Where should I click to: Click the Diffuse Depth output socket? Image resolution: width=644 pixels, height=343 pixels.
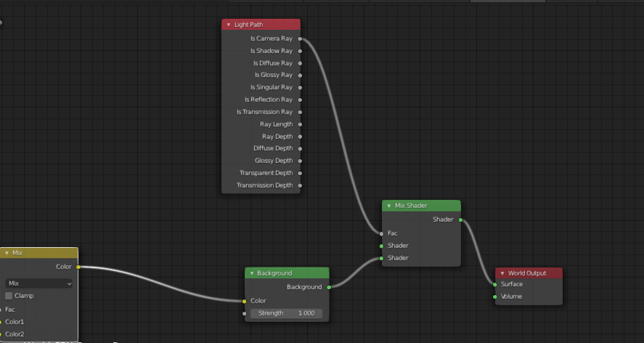point(301,148)
